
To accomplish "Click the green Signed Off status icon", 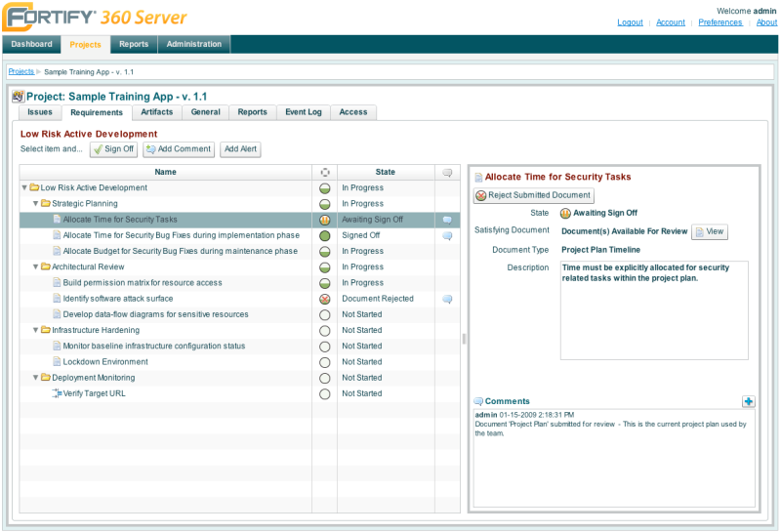I will (324, 235).
